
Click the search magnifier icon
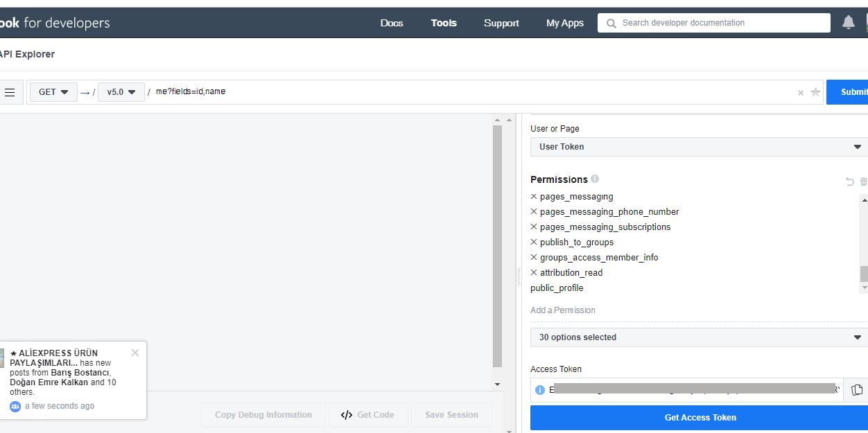click(611, 23)
